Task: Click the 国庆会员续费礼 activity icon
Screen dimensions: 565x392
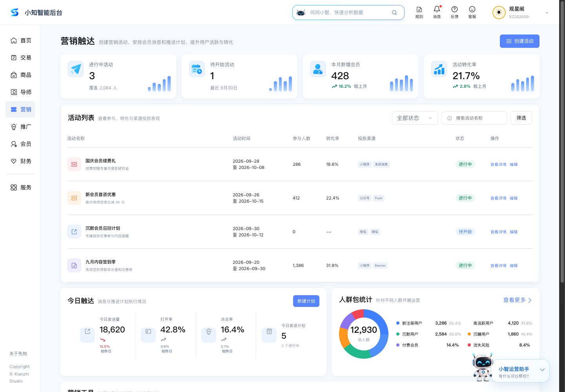Action: [74, 164]
